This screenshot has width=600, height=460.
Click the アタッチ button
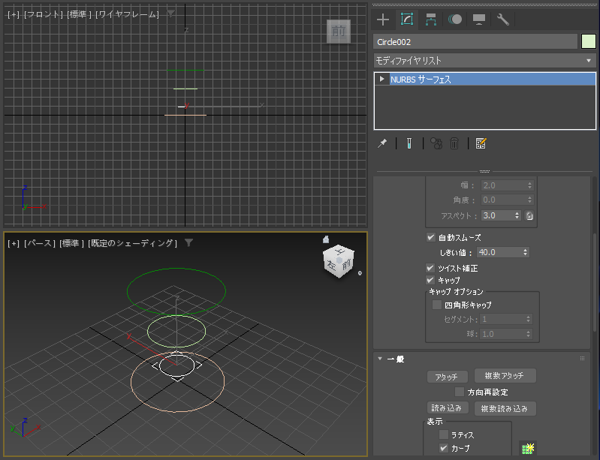point(447,377)
